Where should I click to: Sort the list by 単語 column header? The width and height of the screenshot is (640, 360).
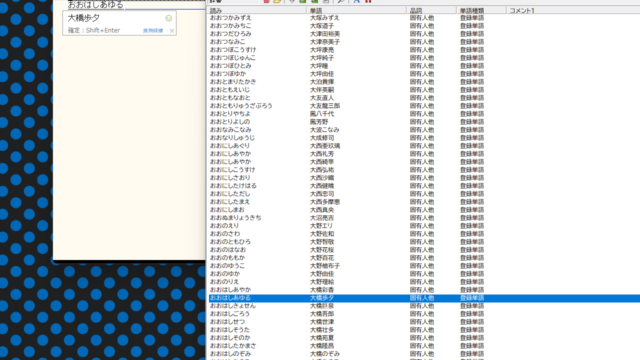356,10
